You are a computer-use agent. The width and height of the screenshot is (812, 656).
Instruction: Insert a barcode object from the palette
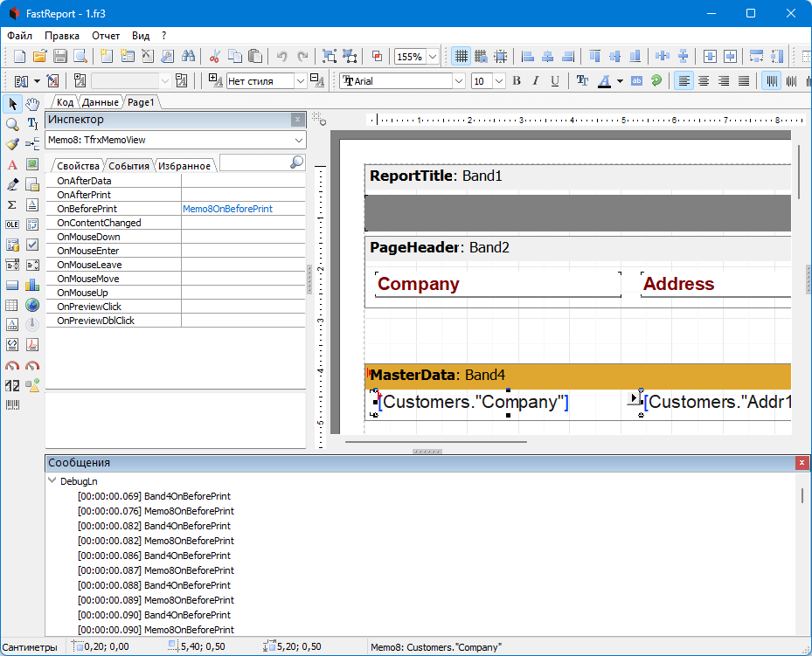(12, 405)
